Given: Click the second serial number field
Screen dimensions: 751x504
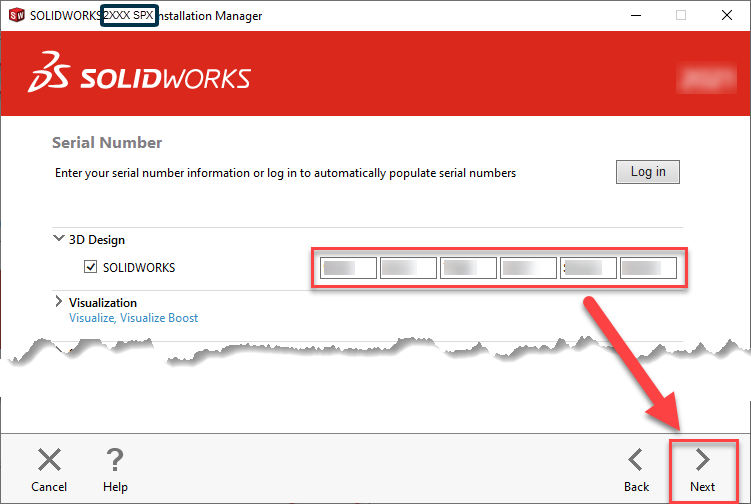Looking at the screenshot, I should point(409,268).
